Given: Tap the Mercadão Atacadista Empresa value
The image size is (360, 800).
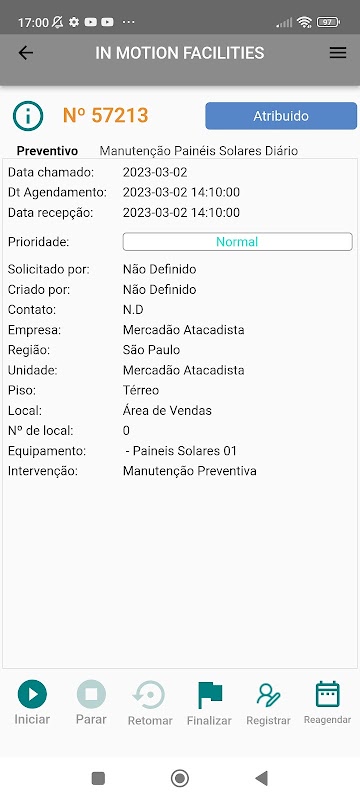Looking at the screenshot, I should [x=184, y=330].
